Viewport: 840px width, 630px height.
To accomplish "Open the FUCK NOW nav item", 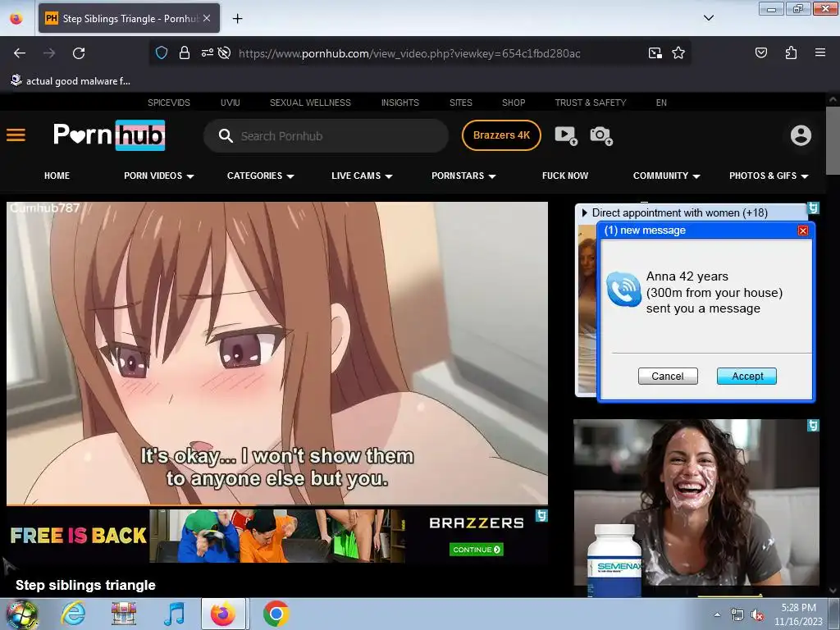I will pyautogui.click(x=565, y=176).
